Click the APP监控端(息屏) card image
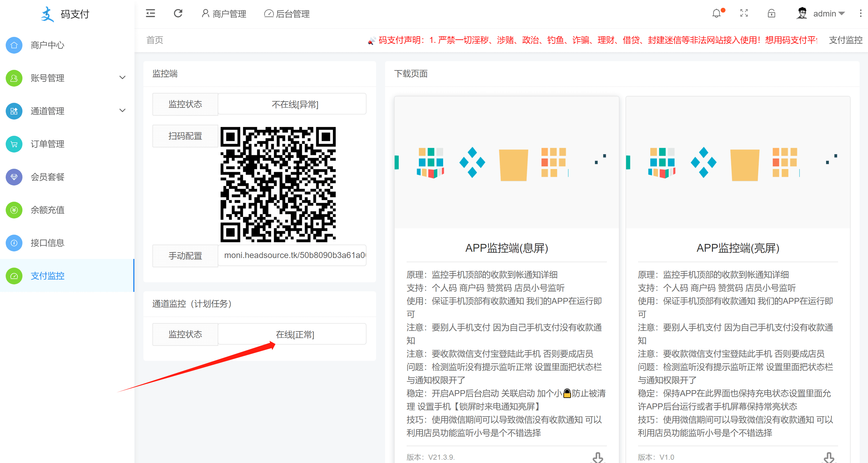 coord(506,162)
